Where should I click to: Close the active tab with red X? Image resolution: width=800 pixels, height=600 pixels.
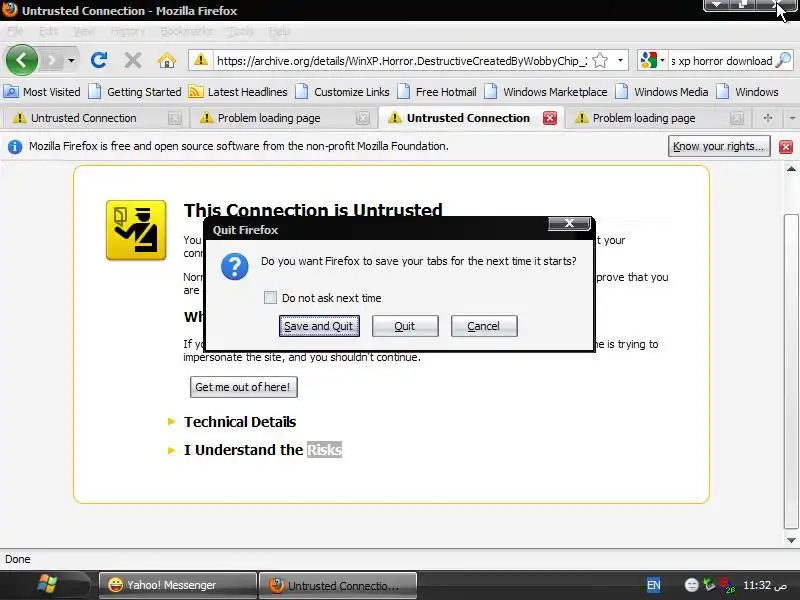550,118
